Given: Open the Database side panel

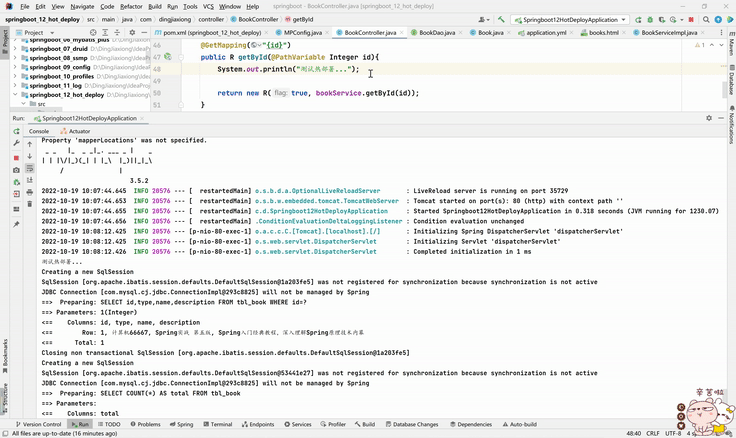Looking at the screenshot, I should tap(731, 81).
